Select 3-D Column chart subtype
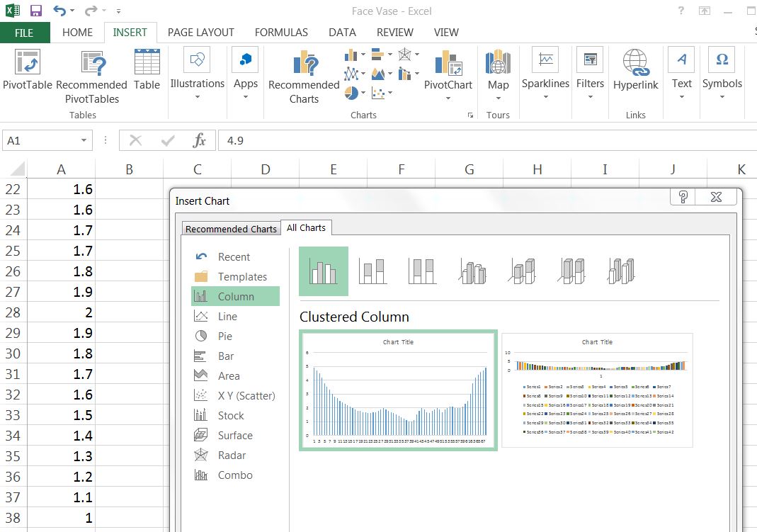Screen dimensions: 757x532 [622, 271]
